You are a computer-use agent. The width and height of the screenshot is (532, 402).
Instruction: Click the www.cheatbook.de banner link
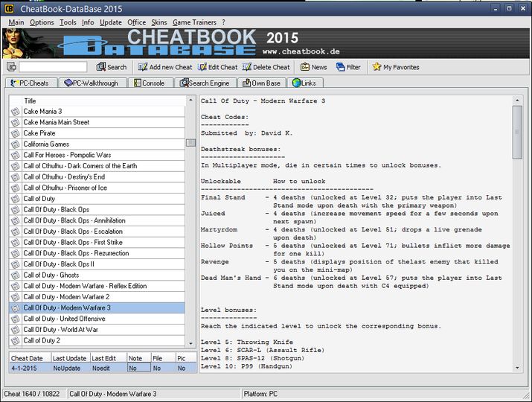(x=301, y=51)
